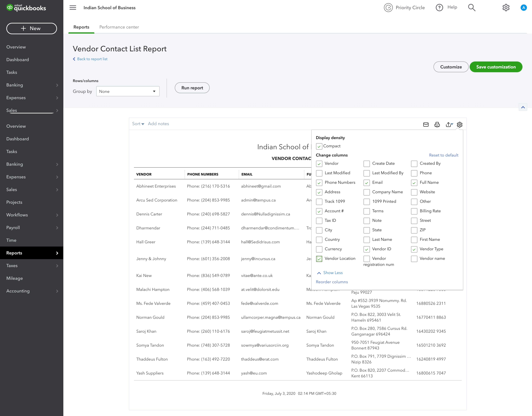Enable the Billing Rate column
Viewport: 532px width, 416px height.
coord(414,211)
